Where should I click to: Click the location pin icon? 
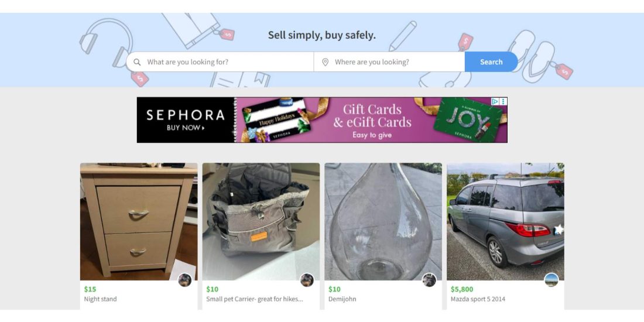tap(325, 62)
